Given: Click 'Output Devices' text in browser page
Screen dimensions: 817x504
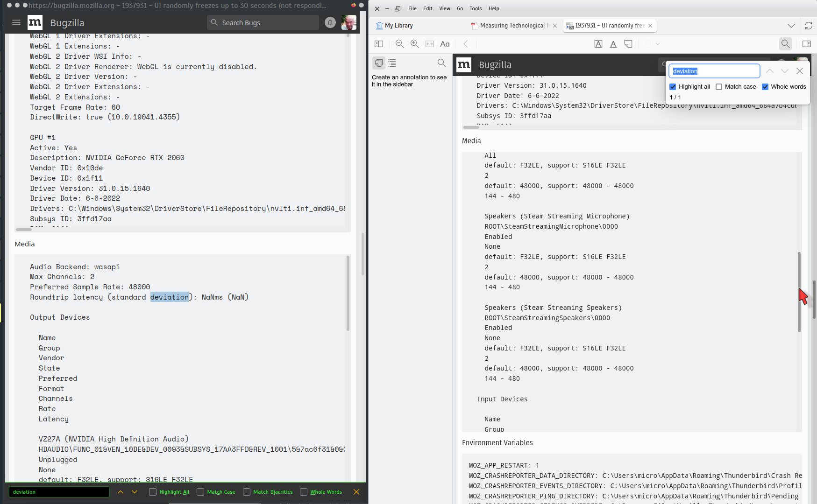Looking at the screenshot, I should 60,317.
